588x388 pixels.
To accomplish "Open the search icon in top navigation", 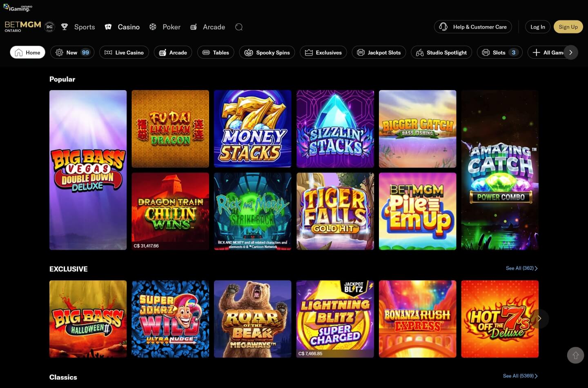I will 239,27.
